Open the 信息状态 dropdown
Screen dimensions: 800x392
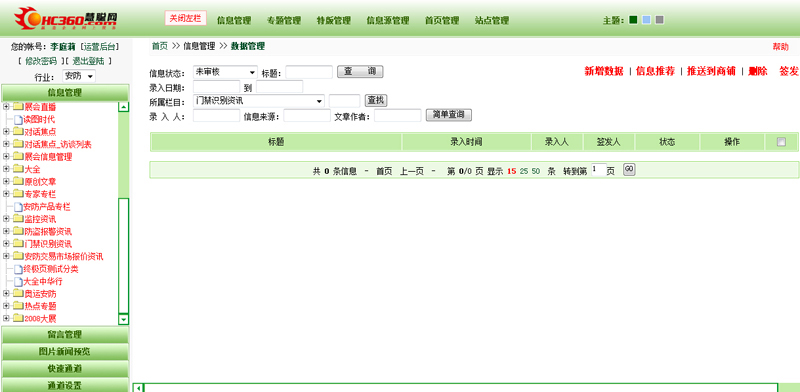[x=225, y=72]
